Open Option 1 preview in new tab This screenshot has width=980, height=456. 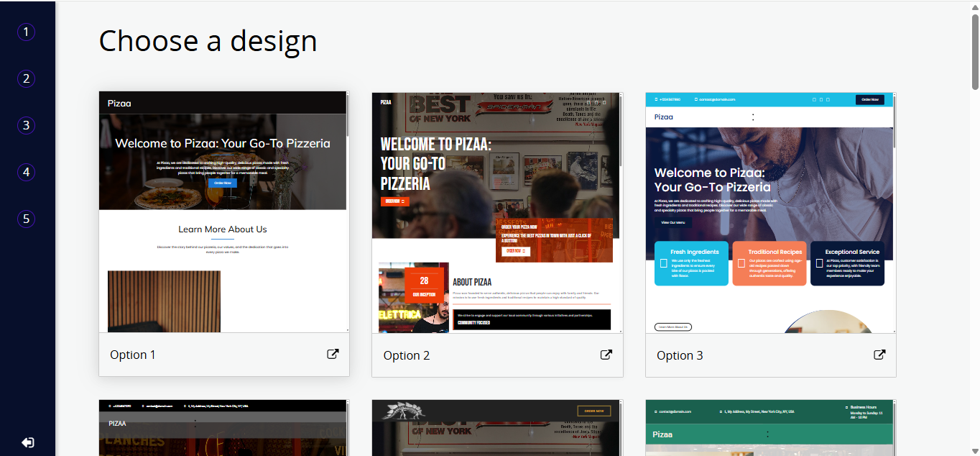333,355
